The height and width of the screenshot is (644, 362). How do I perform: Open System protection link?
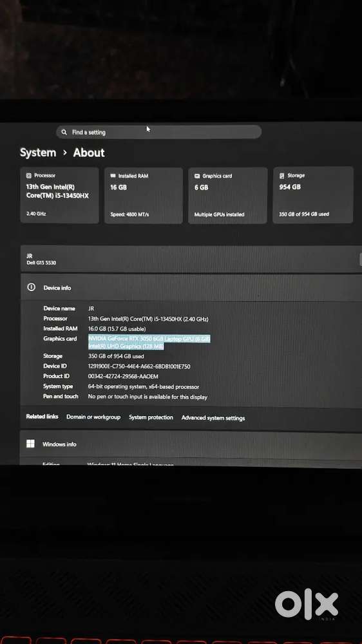point(151,417)
